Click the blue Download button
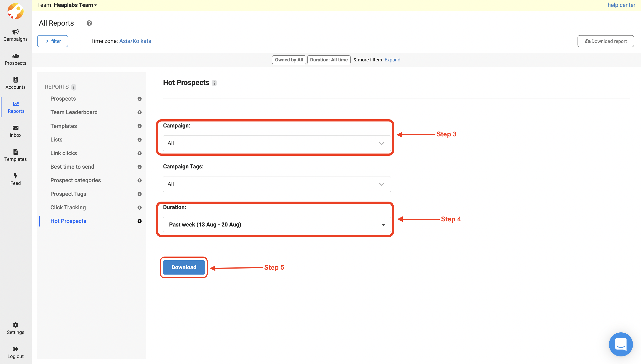 pyautogui.click(x=184, y=267)
